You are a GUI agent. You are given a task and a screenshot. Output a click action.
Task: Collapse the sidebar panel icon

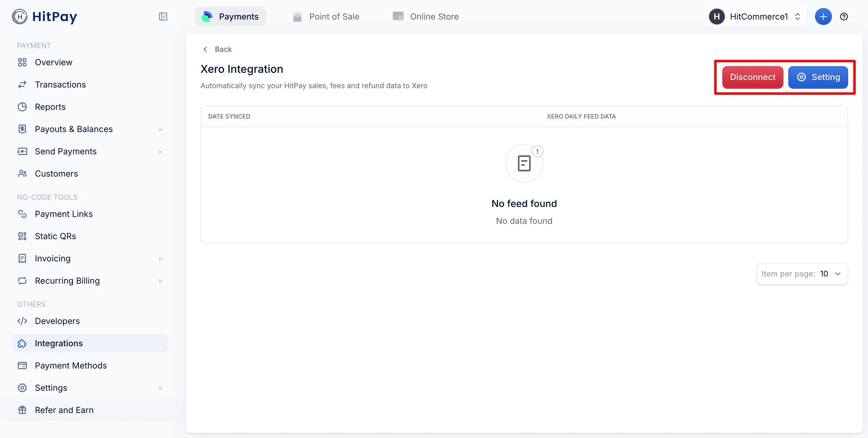[x=163, y=17]
